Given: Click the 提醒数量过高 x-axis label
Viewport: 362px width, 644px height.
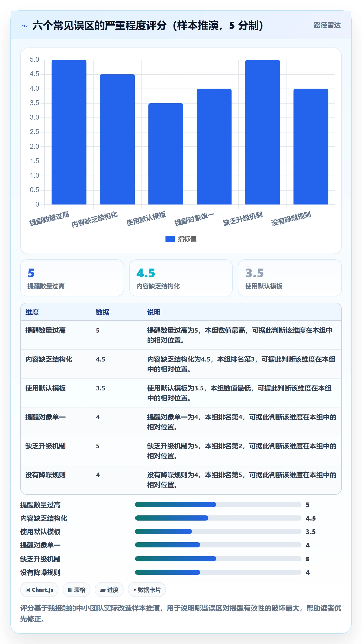Looking at the screenshot, I should (x=49, y=219).
